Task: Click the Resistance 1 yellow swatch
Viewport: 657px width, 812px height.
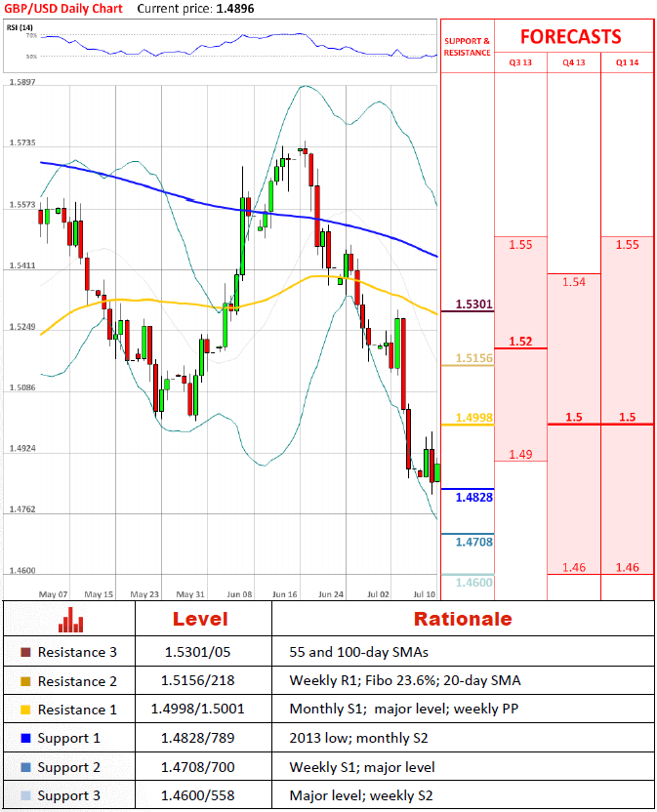Action: click(25, 710)
